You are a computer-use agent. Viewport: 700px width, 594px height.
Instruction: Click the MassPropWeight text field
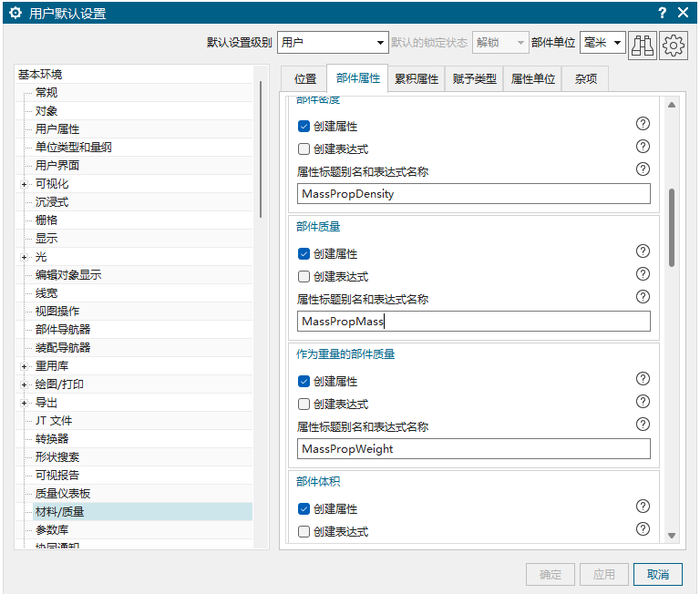(473, 448)
